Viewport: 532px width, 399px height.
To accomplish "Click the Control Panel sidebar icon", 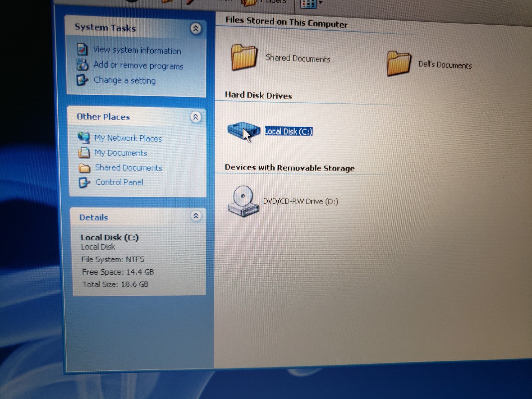I will click(84, 182).
